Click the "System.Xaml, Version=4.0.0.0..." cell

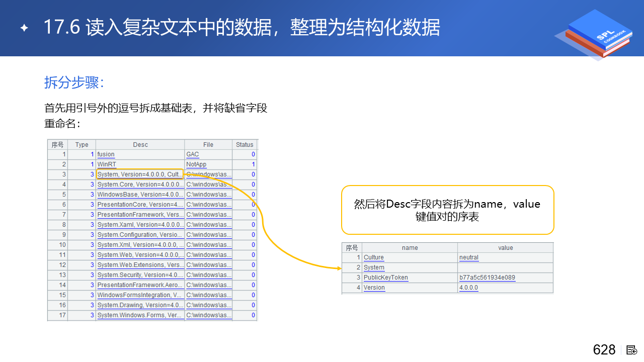click(x=140, y=225)
